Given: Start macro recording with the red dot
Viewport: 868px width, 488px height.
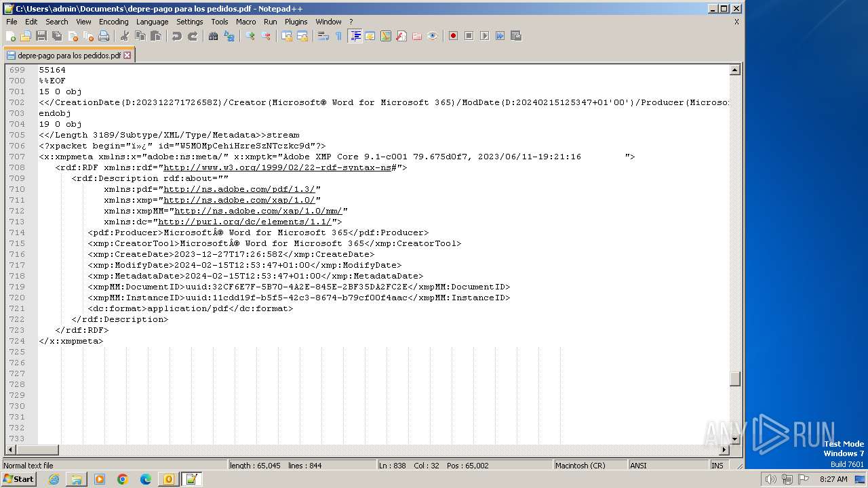Looking at the screenshot, I should [453, 36].
